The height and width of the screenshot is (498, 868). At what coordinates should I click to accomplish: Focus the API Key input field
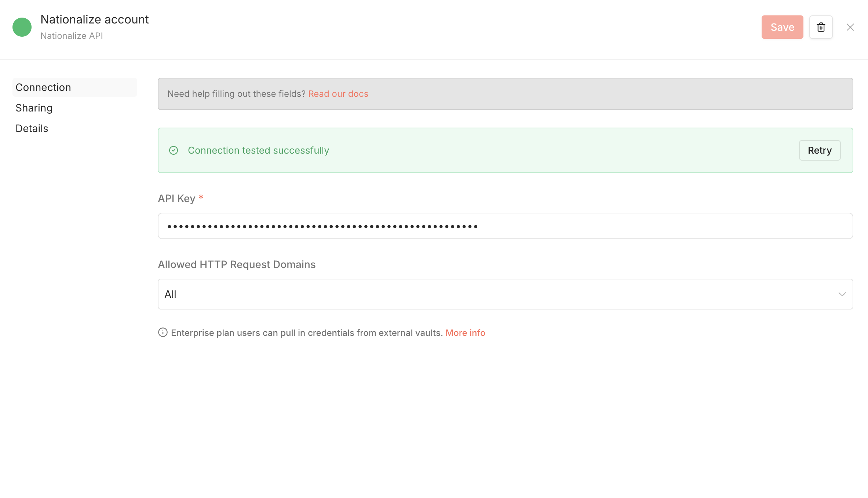tap(506, 226)
